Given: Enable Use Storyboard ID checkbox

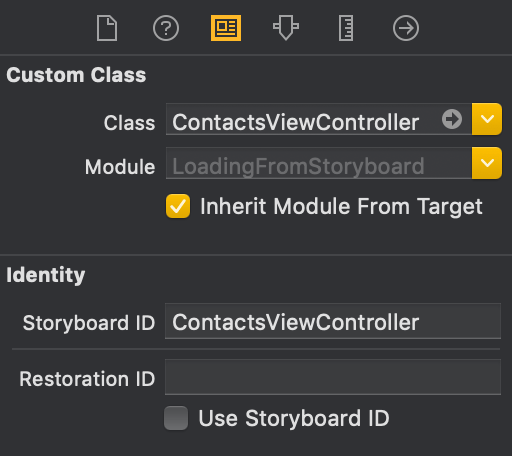Looking at the screenshot, I should [176, 418].
